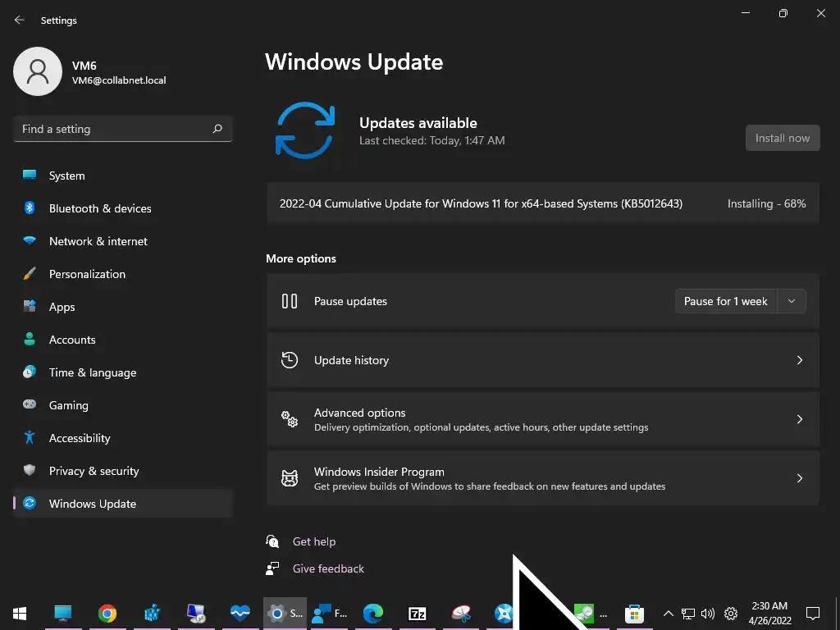Open Personalization settings
Viewport: 840px width, 630px height.
pos(123,274)
